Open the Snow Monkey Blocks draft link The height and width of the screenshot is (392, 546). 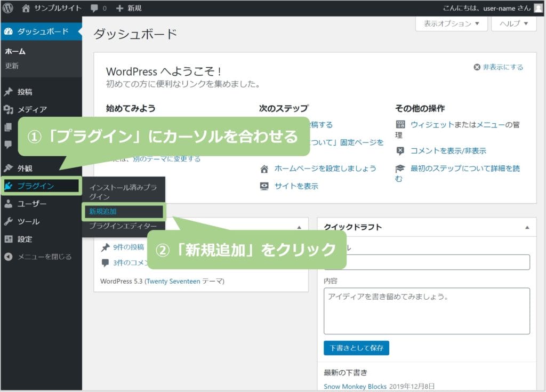click(x=355, y=386)
